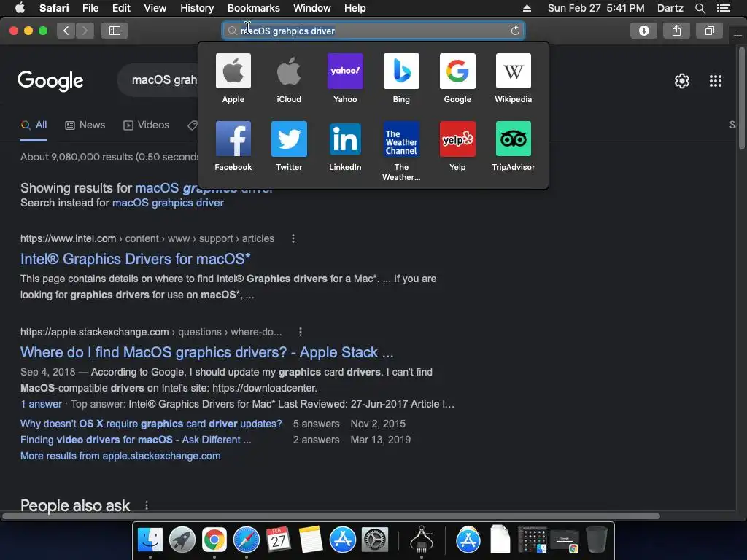Reload the page using the refresh icon
Screen dimensions: 747x560
click(x=515, y=31)
